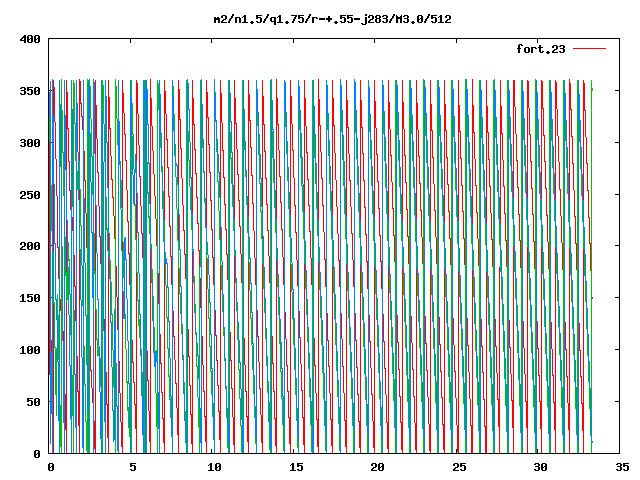
Task: Click the fort.23 legend label
Action: point(541,49)
